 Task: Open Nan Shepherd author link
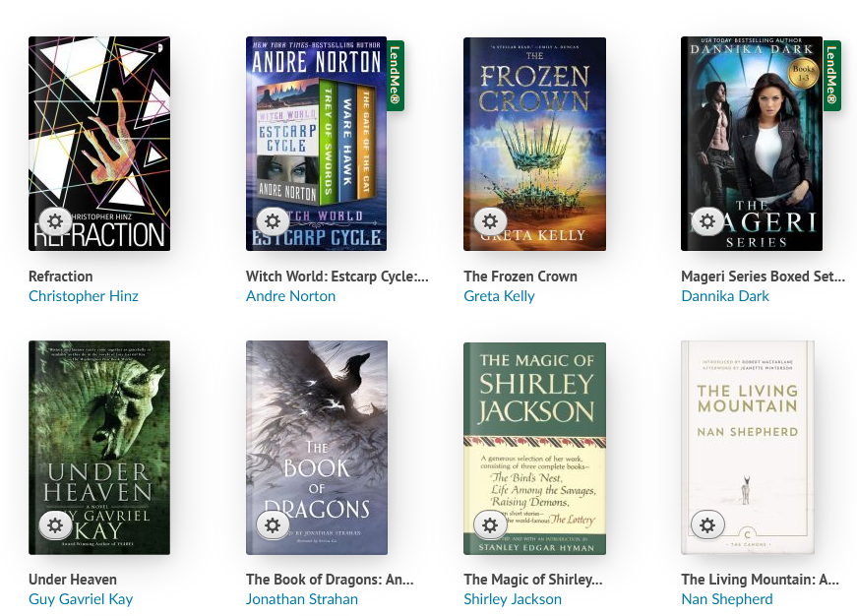[x=727, y=599]
